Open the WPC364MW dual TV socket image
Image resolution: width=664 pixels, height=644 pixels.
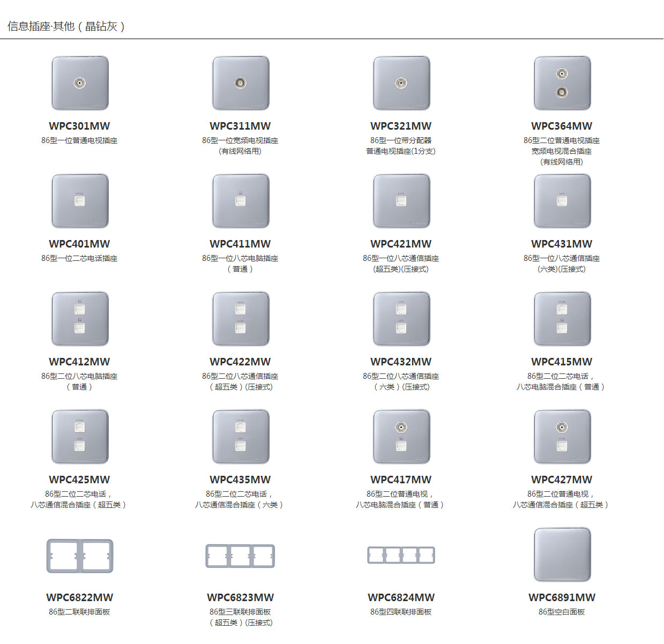click(562, 84)
